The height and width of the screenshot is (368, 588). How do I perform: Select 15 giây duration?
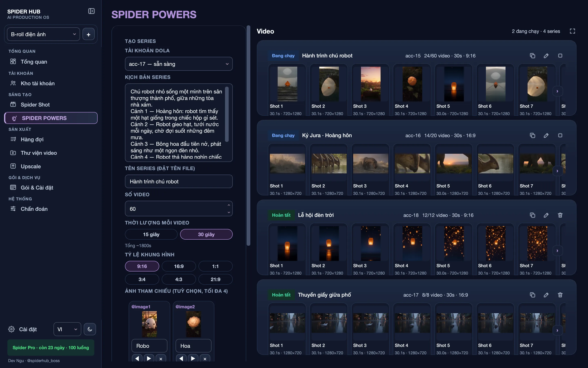(151, 234)
